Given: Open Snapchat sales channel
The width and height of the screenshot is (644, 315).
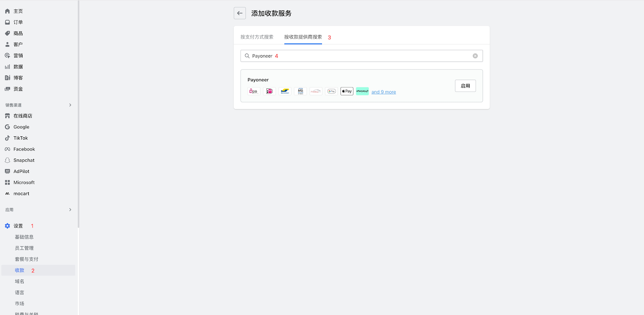Looking at the screenshot, I should [x=24, y=160].
